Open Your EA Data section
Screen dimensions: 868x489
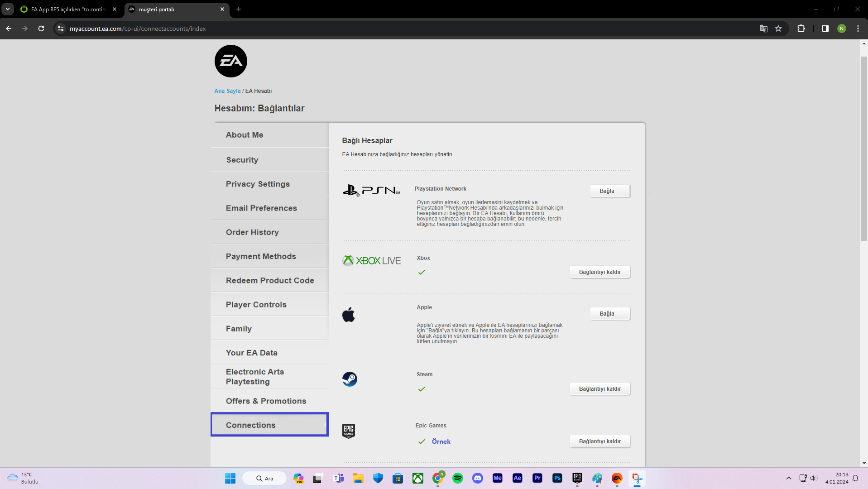[x=269, y=353]
